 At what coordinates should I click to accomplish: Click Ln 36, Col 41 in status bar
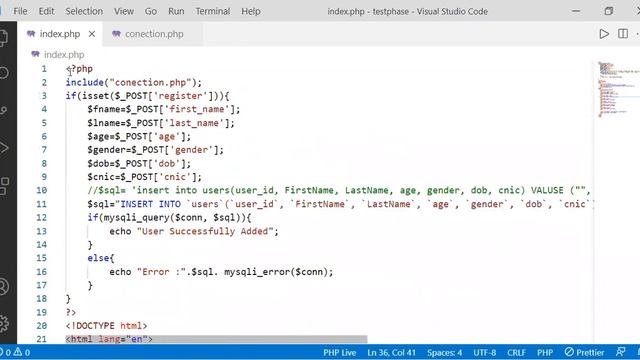(x=391, y=352)
